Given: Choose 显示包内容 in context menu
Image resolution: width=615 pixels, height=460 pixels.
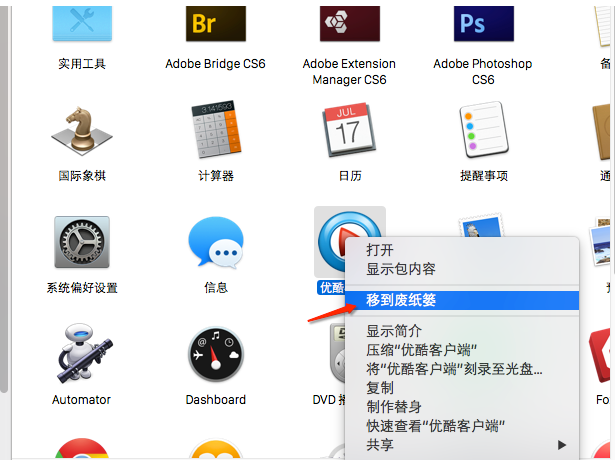Looking at the screenshot, I should [462, 269].
